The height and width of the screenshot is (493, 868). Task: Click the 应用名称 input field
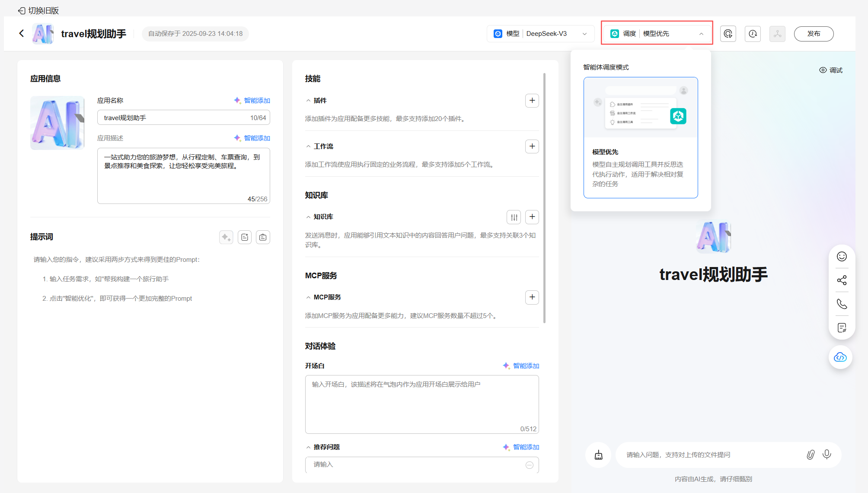tap(173, 118)
